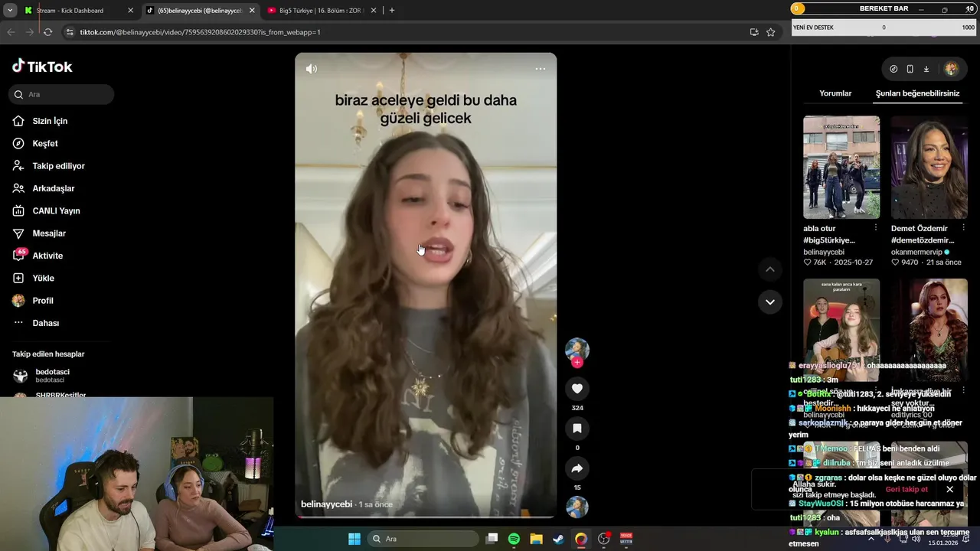Screen dimensions: 980x551
Task: Open the Demet Özdemir recommended video thumbnail
Action: (x=929, y=167)
